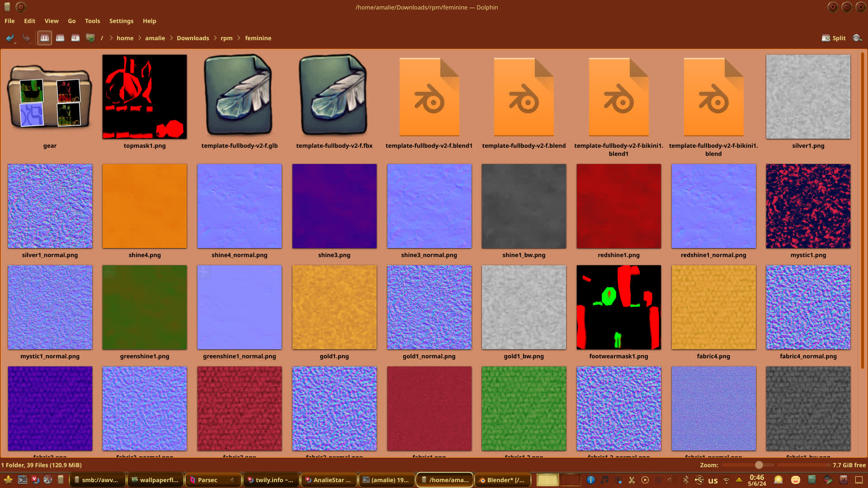Expand the chevron after rpm in breadcrumb

tap(239, 38)
